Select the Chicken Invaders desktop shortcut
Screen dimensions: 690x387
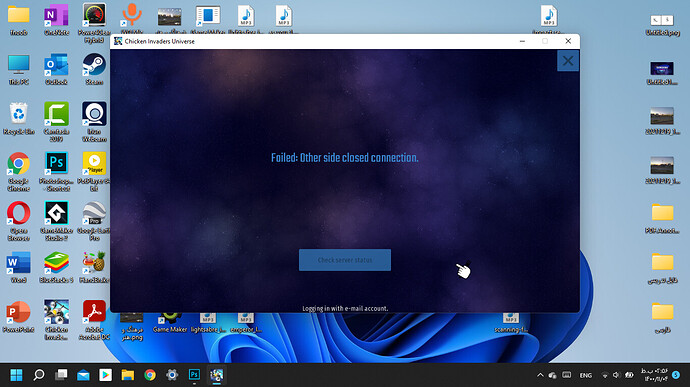[x=56, y=320]
